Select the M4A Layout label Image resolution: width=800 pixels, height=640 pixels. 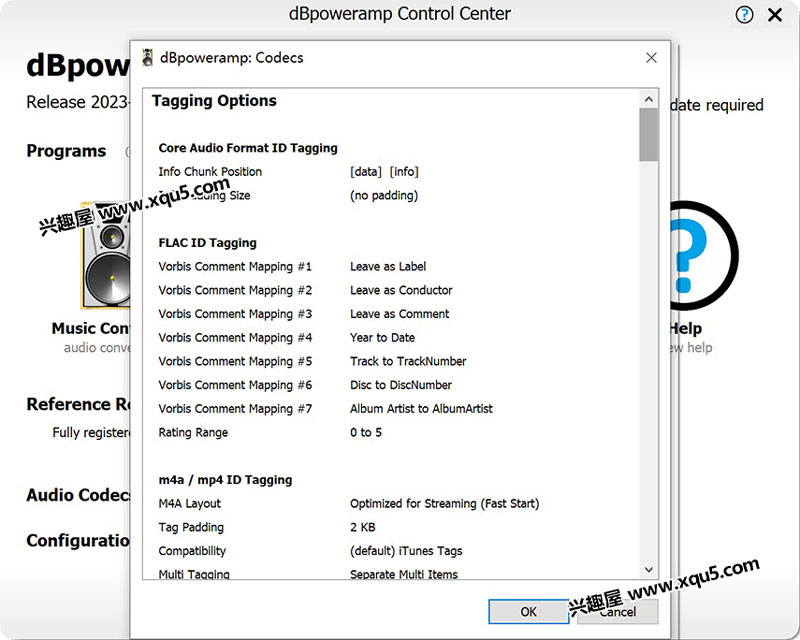[190, 504]
